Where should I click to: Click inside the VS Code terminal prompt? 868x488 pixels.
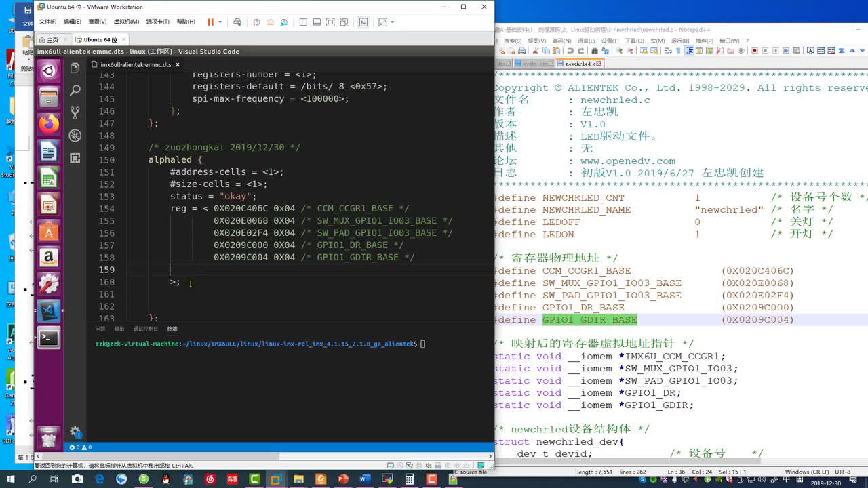coord(422,344)
